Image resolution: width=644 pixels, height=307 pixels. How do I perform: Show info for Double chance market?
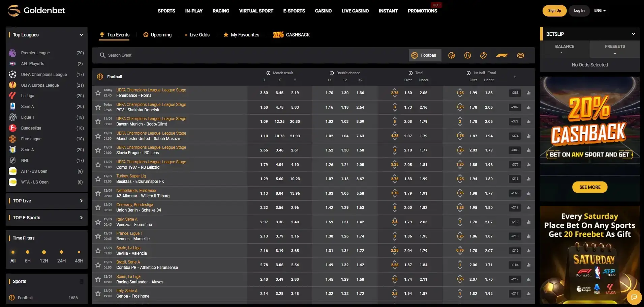(332, 73)
